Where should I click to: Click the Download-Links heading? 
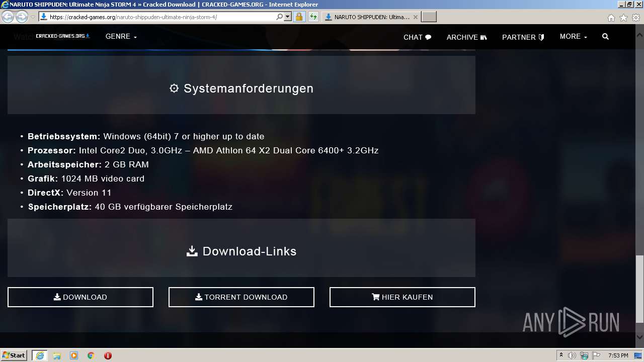click(242, 251)
